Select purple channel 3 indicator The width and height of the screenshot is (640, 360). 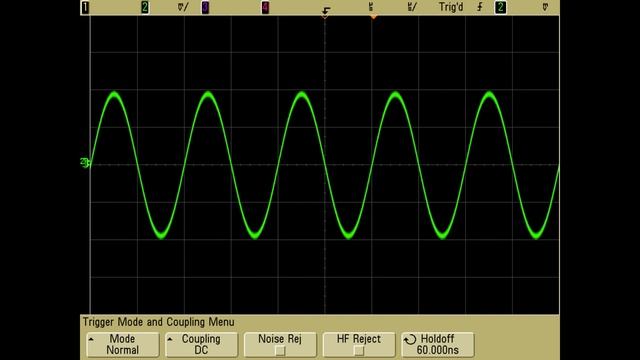tap(205, 7)
